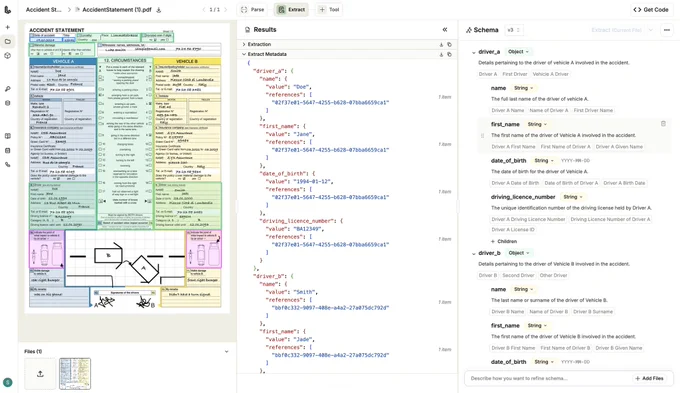680x393 pixels.
Task: Add Children under driving_licence_number
Action: pyautogui.click(x=504, y=241)
